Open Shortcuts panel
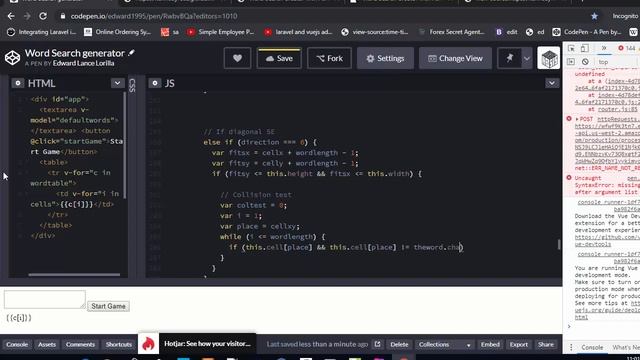Image resolution: width=640 pixels, height=360 pixels. 119,344
